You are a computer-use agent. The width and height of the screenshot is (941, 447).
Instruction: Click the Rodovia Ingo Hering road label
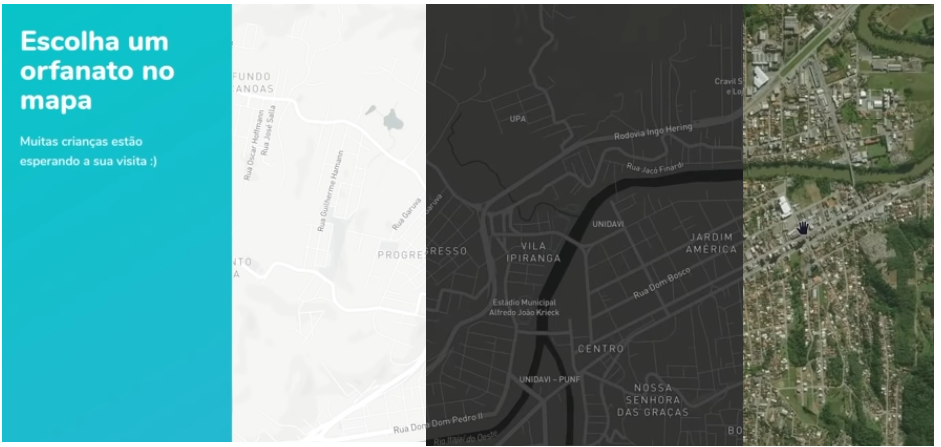click(x=653, y=132)
